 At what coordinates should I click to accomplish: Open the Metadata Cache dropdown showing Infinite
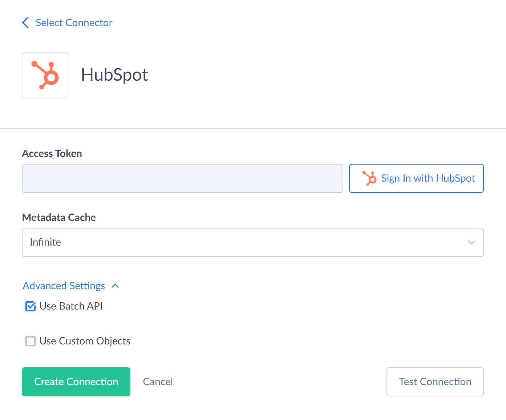click(x=253, y=242)
